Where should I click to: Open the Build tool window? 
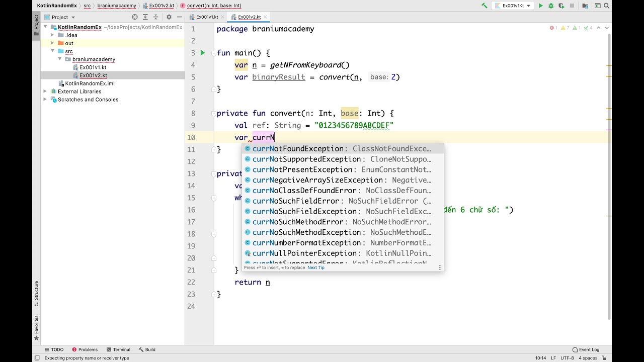point(147,349)
